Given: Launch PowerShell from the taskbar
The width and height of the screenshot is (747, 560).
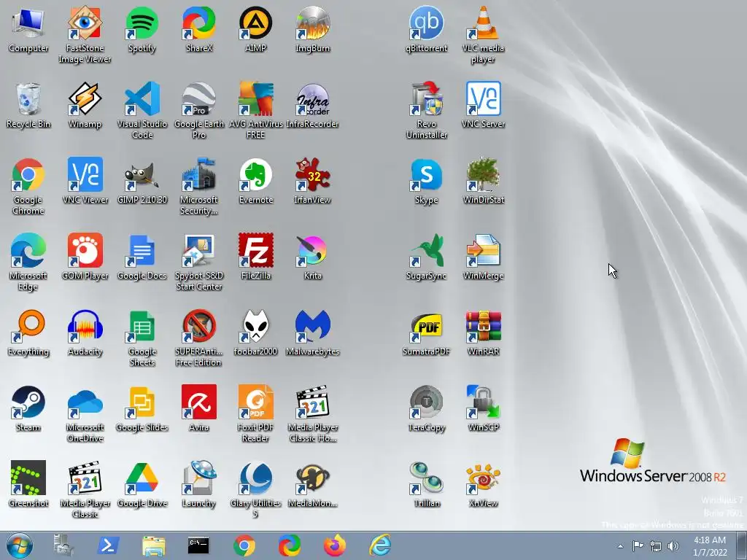Looking at the screenshot, I should 108,545.
